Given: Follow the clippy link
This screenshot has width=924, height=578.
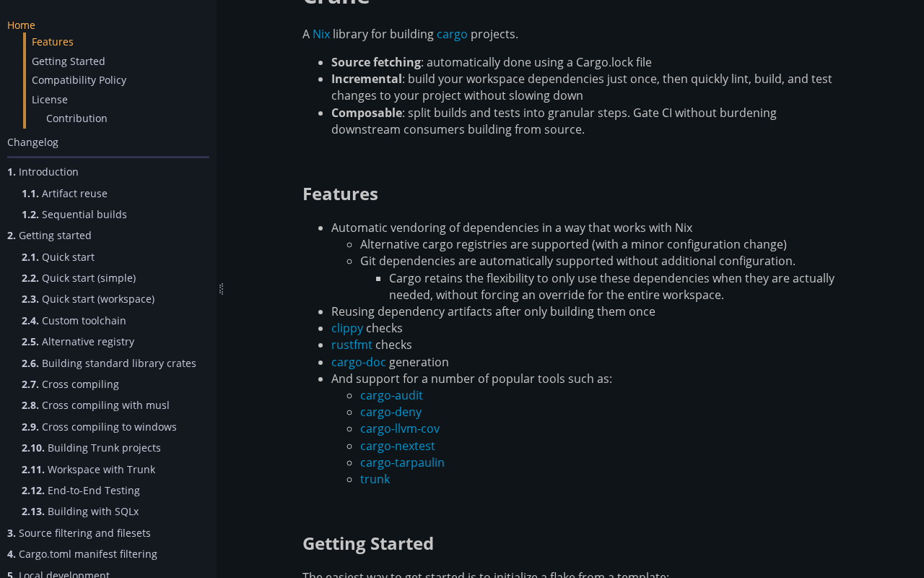Looking at the screenshot, I should click(x=347, y=328).
